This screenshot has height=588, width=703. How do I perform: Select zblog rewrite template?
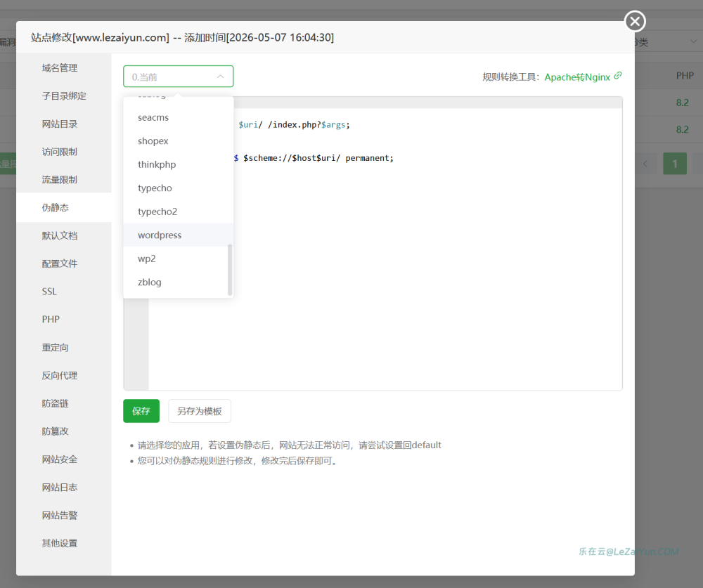(x=178, y=282)
